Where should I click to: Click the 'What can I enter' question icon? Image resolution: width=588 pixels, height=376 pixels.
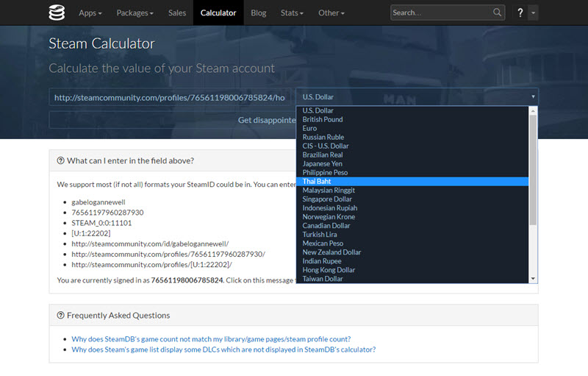[x=60, y=160]
